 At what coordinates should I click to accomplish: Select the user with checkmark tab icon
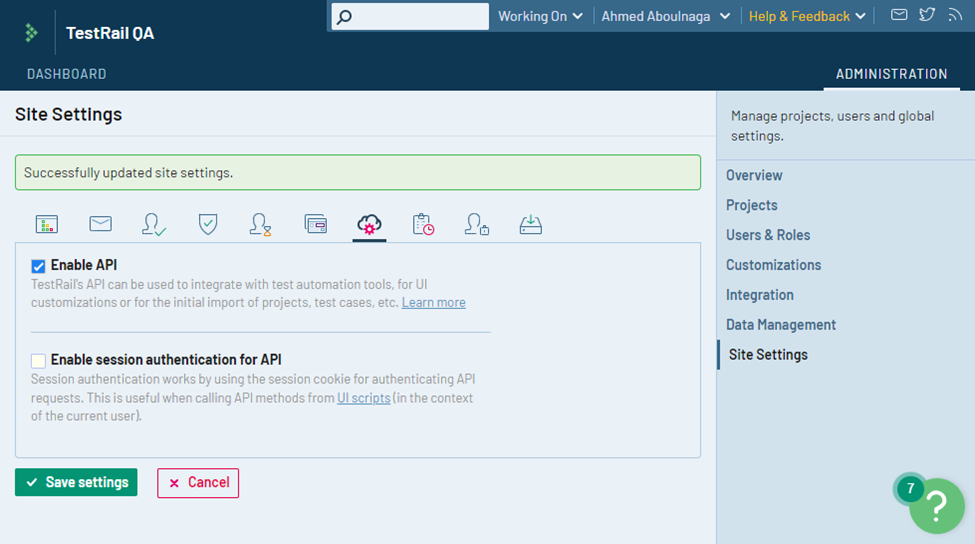(154, 224)
